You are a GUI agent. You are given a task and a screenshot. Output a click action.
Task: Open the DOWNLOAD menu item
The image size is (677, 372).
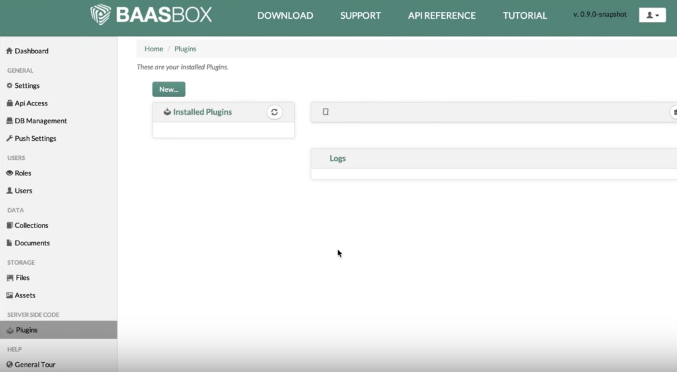click(x=285, y=16)
